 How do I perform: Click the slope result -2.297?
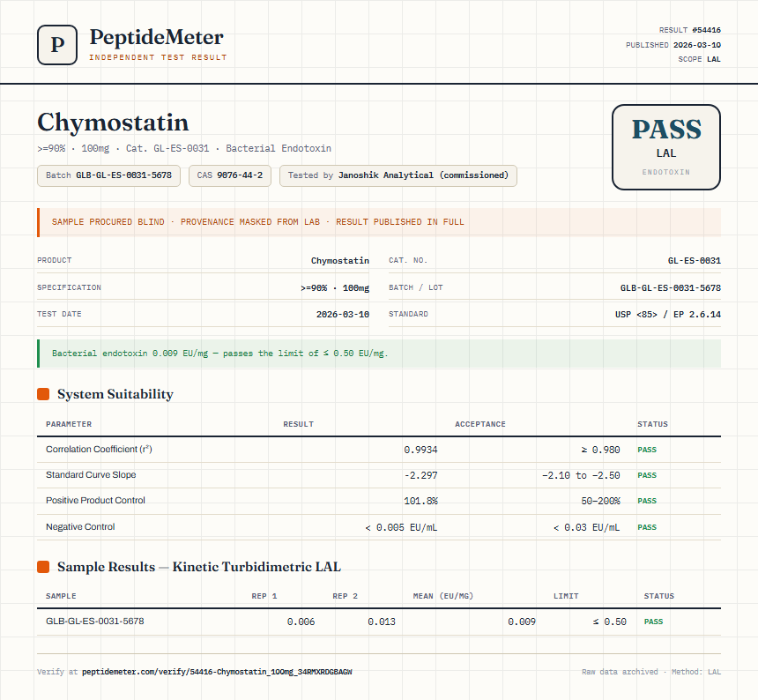420,475
